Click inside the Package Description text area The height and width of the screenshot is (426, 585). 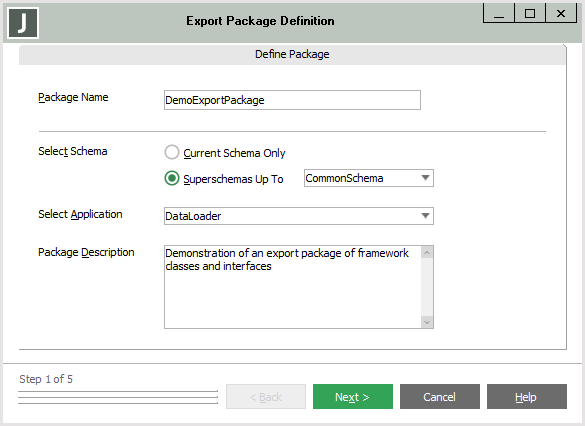[293, 287]
